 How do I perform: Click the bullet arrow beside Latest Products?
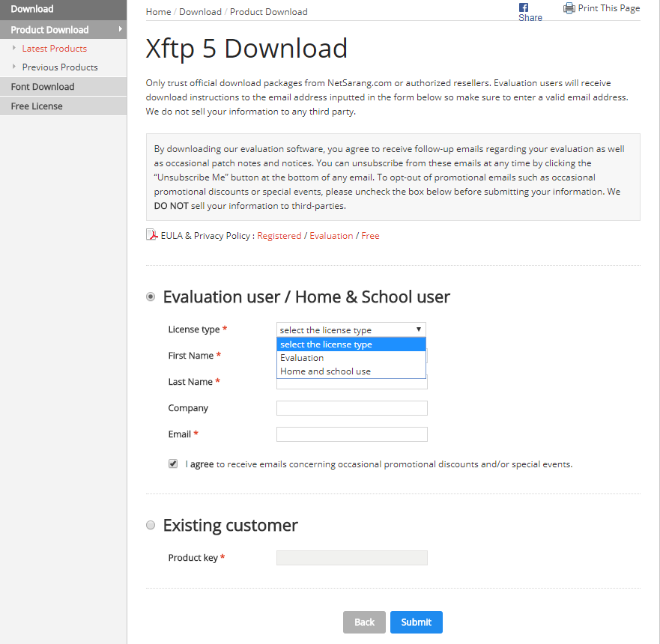(x=14, y=48)
